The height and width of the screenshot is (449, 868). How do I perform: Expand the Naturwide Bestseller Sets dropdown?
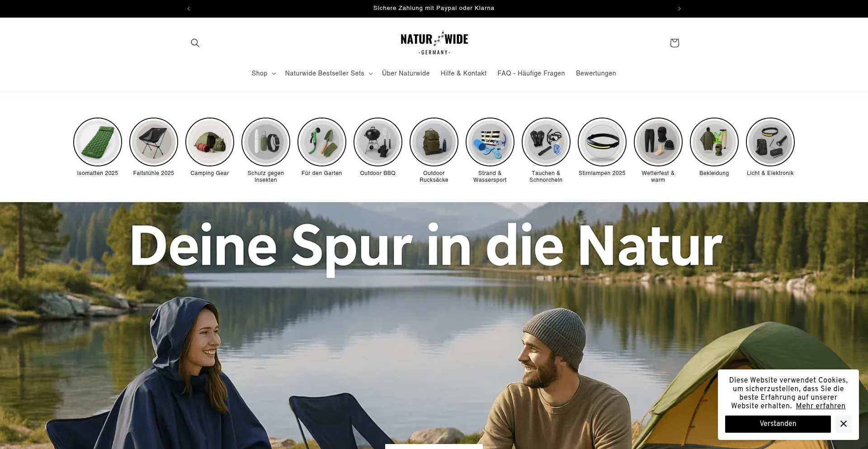[329, 73]
